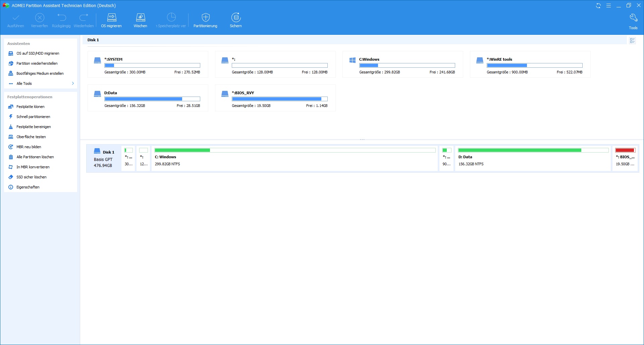Click the Oberfläche testen icon
The image size is (644, 345).
pos(11,137)
